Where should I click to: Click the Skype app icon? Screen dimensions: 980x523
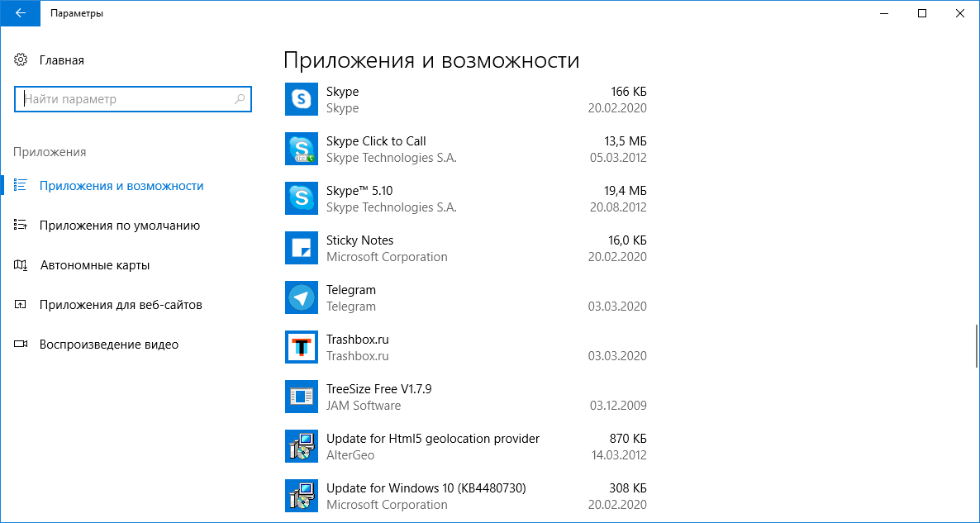click(x=302, y=99)
